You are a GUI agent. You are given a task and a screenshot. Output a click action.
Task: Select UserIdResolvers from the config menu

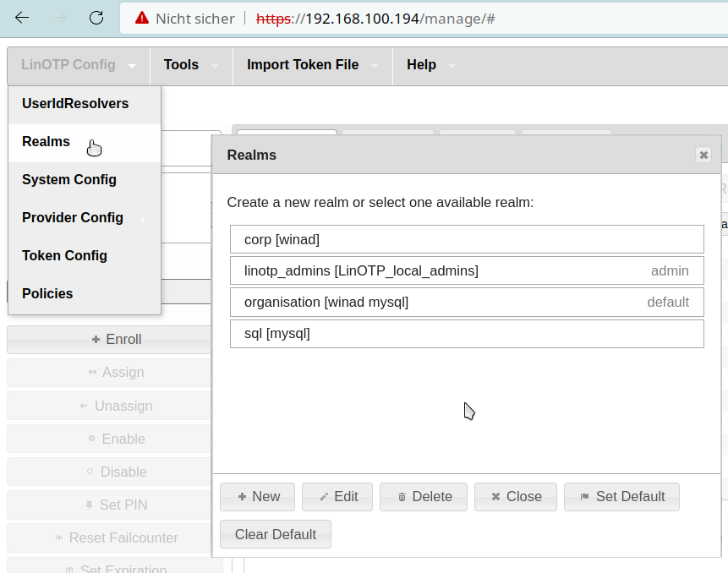click(x=75, y=104)
